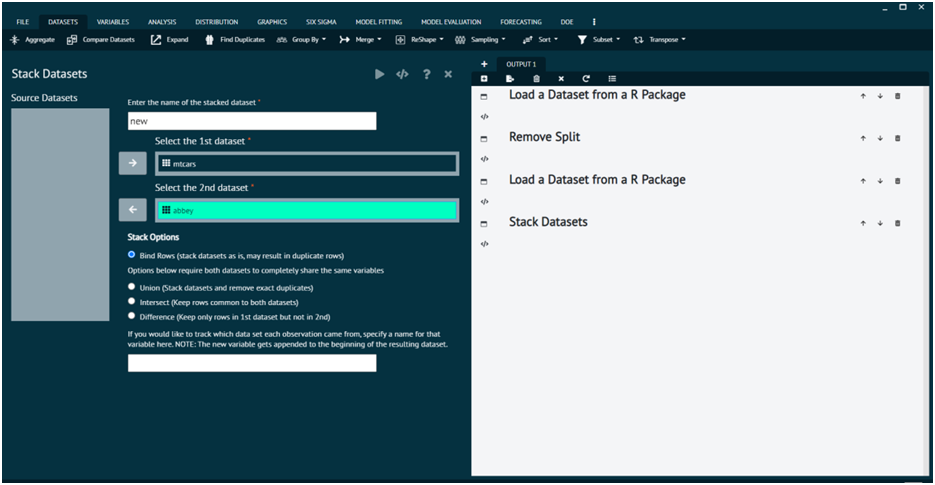Select Bind Rows stack option
935x485 pixels.
coord(132,255)
